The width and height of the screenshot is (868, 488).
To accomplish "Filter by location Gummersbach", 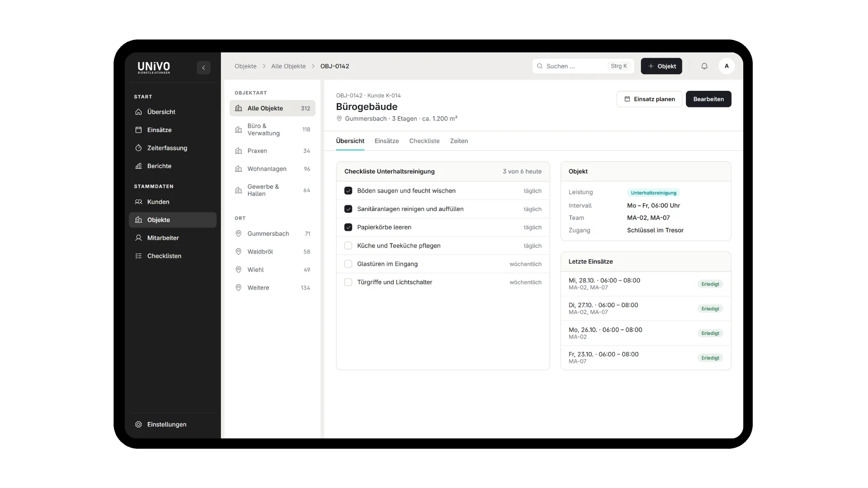I will pyautogui.click(x=272, y=234).
